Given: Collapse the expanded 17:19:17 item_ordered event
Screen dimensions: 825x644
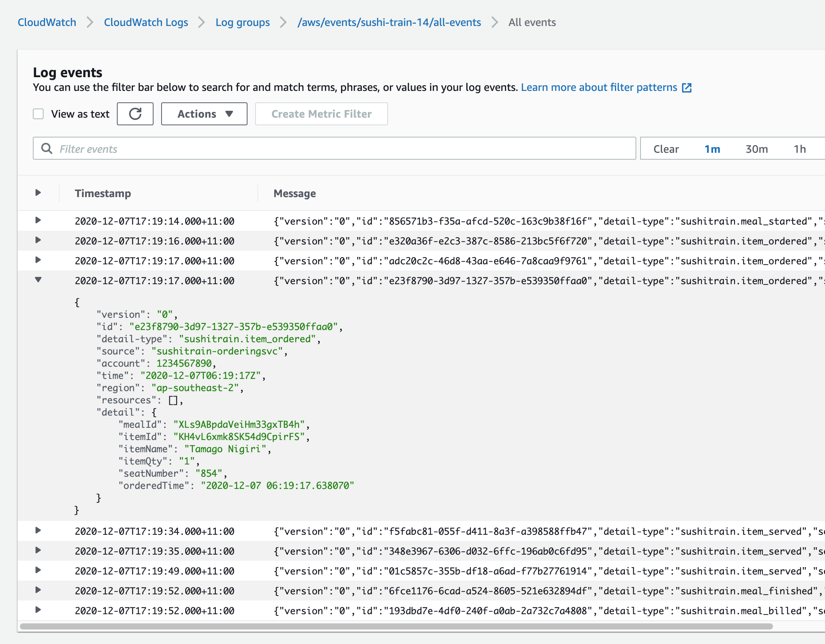Looking at the screenshot, I should point(38,280).
